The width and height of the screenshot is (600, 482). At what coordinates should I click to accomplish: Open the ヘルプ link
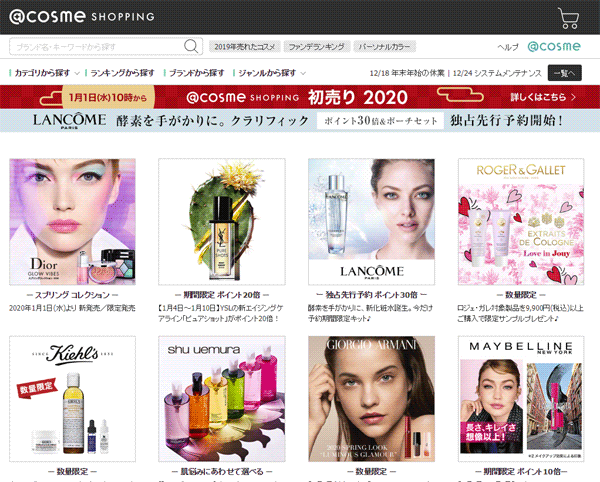508,47
